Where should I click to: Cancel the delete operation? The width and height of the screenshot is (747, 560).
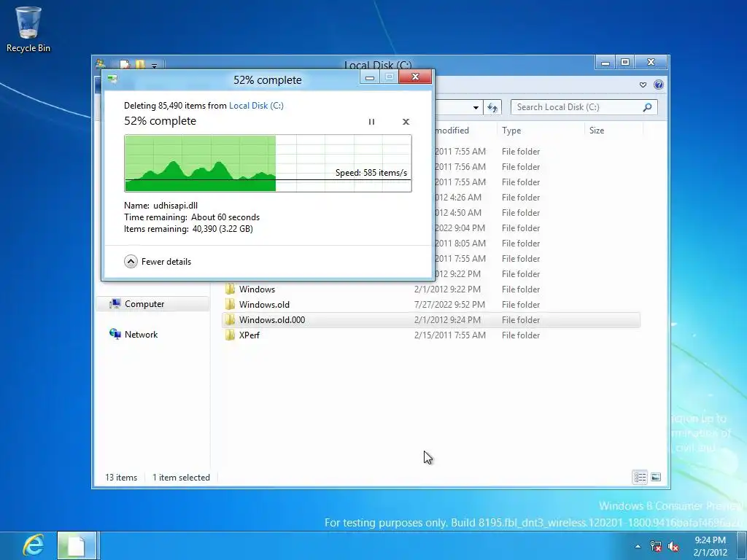point(406,122)
